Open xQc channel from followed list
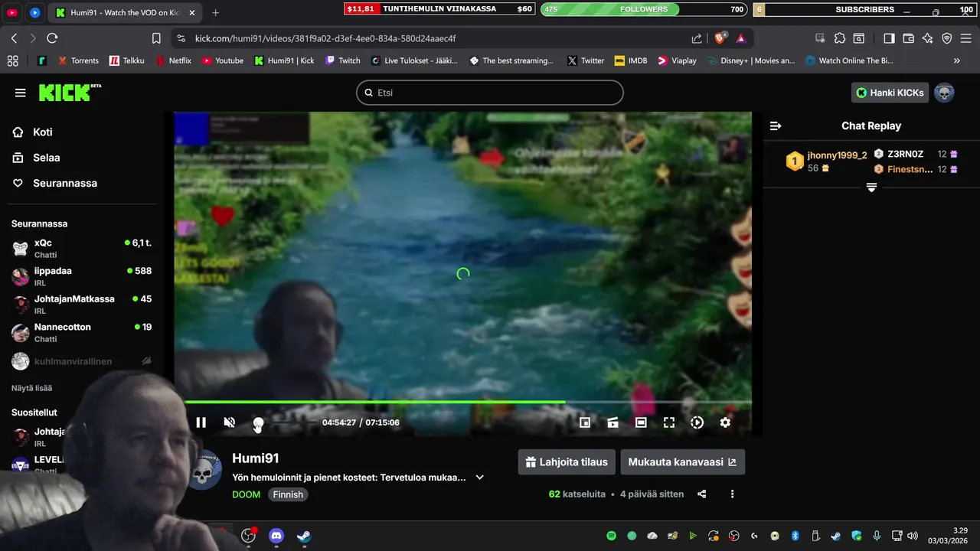 click(x=82, y=248)
